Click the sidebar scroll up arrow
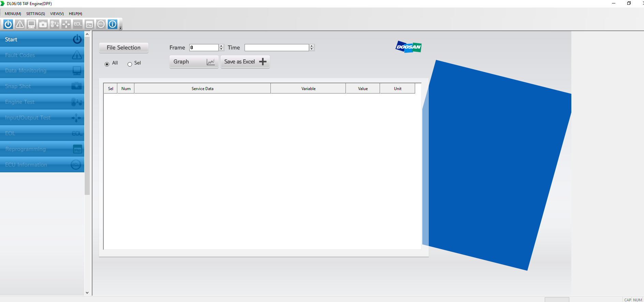 [x=87, y=34]
